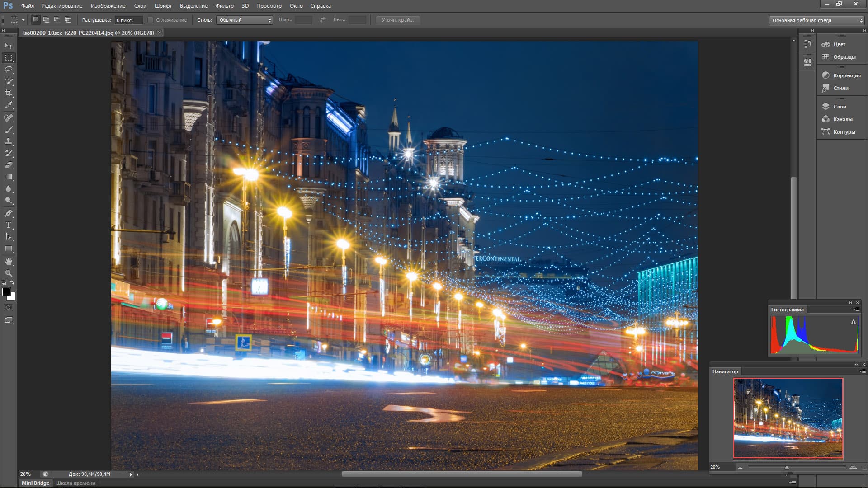This screenshot has width=868, height=488.
Task: Toggle Quick Mask mode
Action: [x=9, y=308]
